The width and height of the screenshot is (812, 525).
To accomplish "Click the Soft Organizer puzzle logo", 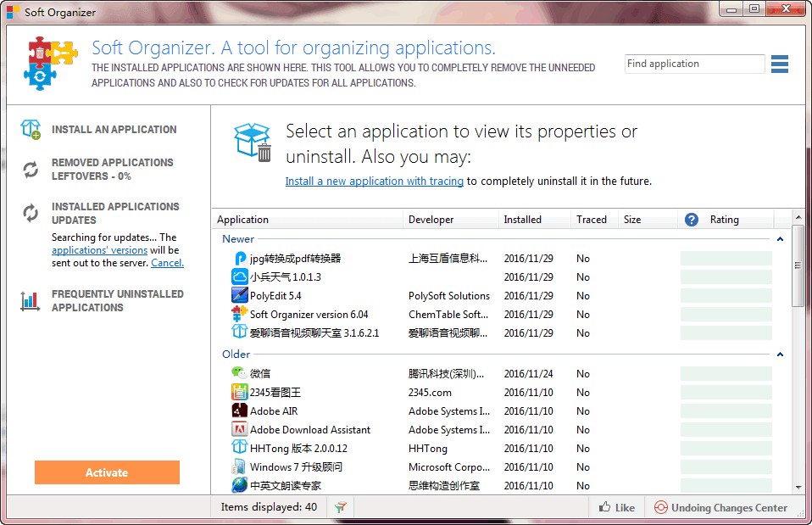I will [50, 64].
